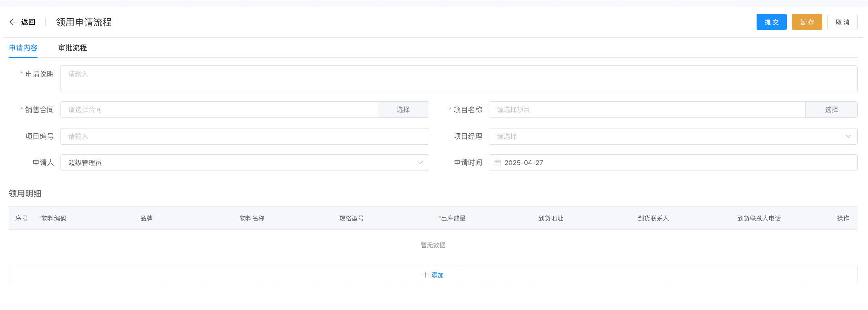Switch to the 申请内容 tab
This screenshot has height=310, width=868.
pyautogui.click(x=23, y=48)
